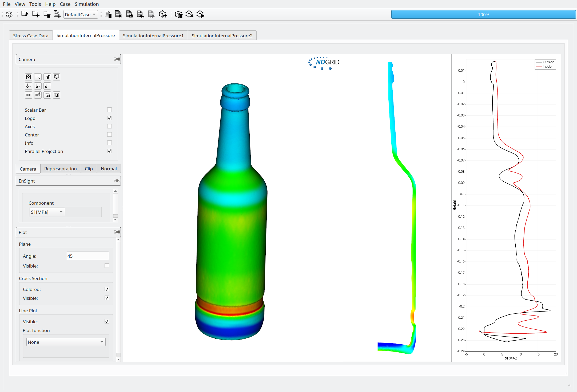Image resolution: width=577 pixels, height=392 pixels.
Task: Click the Angle input field
Action: click(87, 256)
